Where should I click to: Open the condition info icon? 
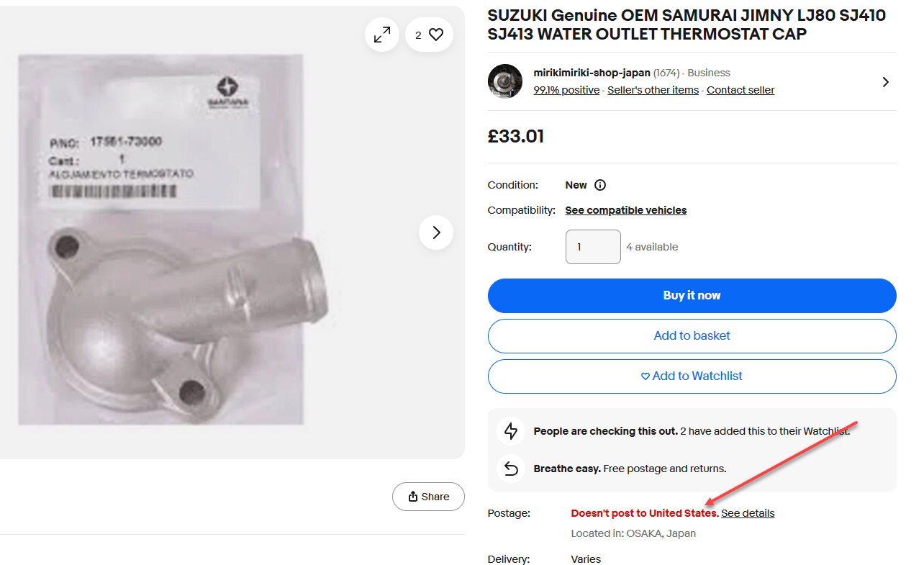coord(600,185)
